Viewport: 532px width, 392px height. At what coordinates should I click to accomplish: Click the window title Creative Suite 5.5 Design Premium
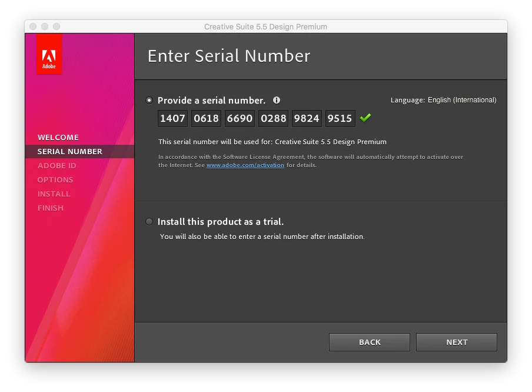pos(265,27)
